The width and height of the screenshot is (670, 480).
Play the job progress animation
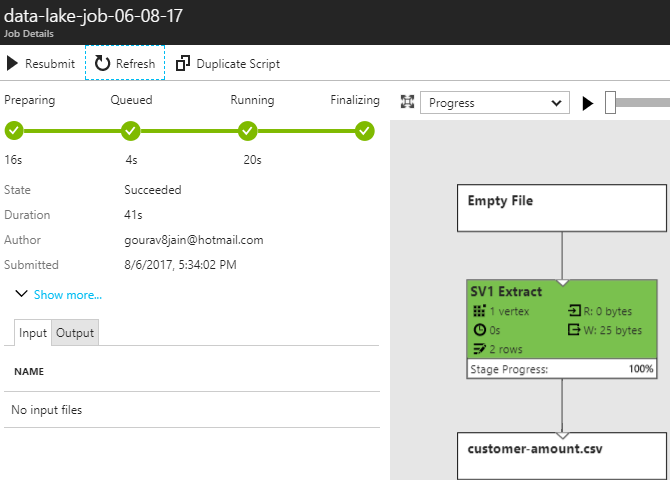588,102
